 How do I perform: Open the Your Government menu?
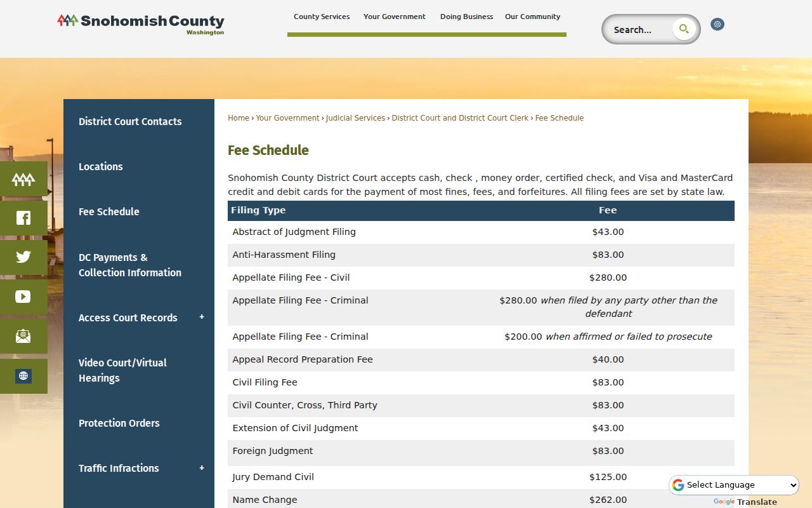click(x=395, y=17)
